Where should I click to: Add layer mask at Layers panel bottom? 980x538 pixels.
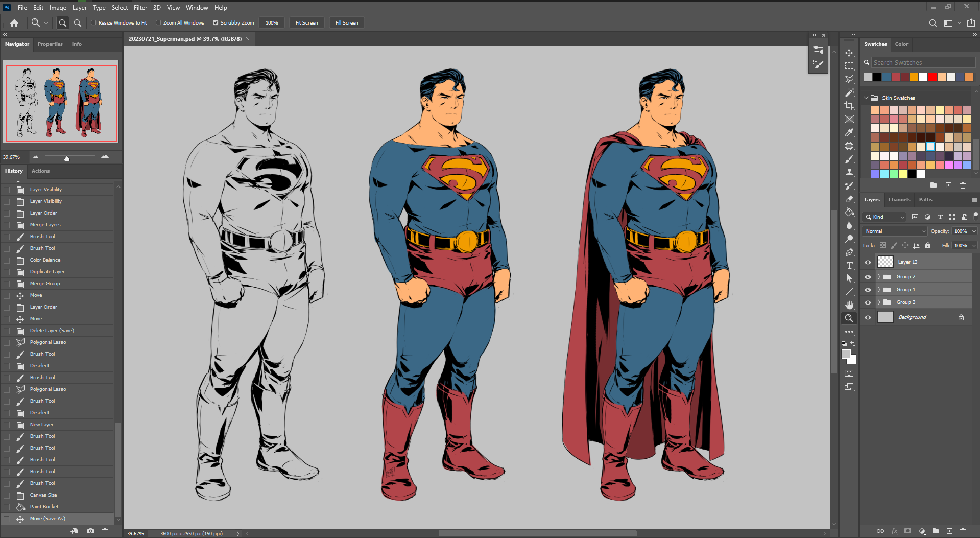point(907,531)
